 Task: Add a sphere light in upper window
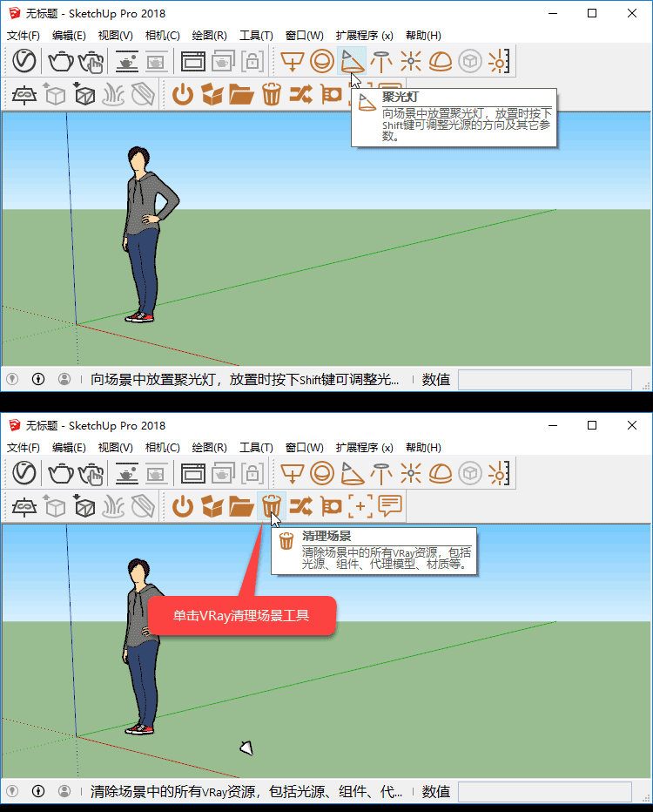point(322,62)
